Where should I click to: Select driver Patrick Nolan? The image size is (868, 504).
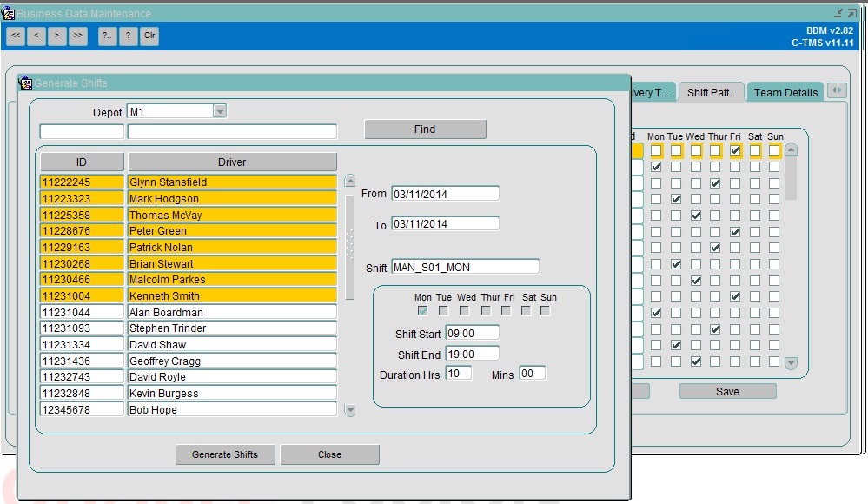[232, 247]
